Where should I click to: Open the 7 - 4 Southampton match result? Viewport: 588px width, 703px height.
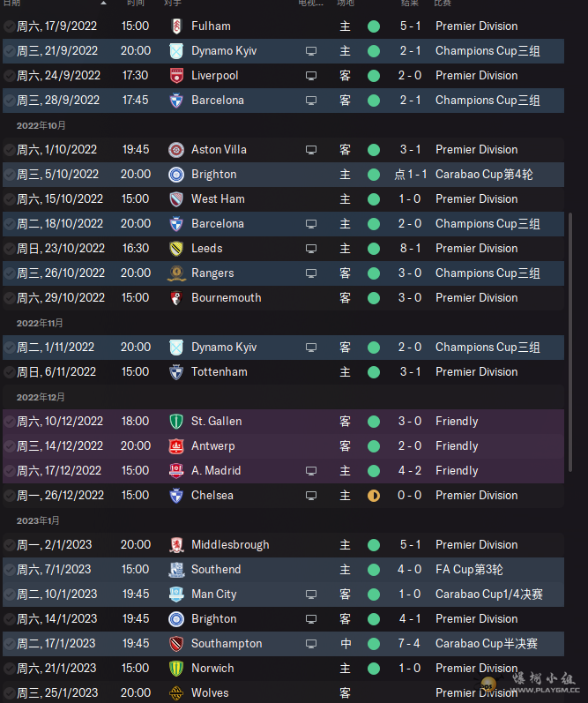(409, 643)
